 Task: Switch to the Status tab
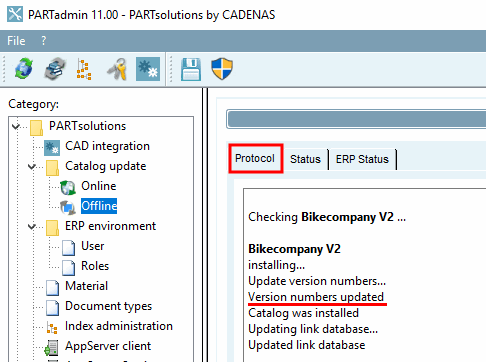pos(305,159)
